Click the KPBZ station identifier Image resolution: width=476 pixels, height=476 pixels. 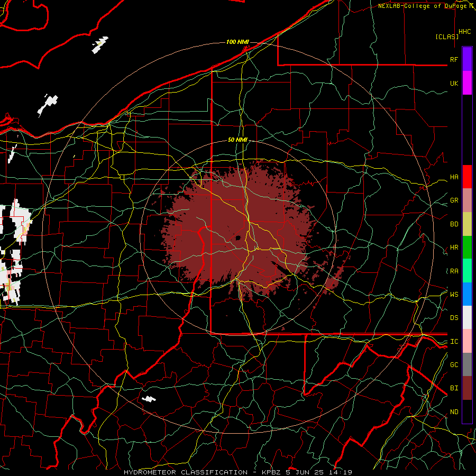[x=272, y=472]
